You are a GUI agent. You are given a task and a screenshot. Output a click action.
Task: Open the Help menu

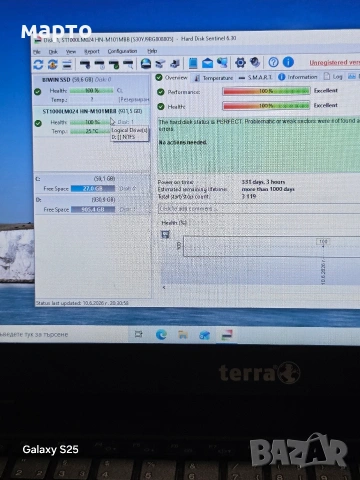tap(152, 51)
